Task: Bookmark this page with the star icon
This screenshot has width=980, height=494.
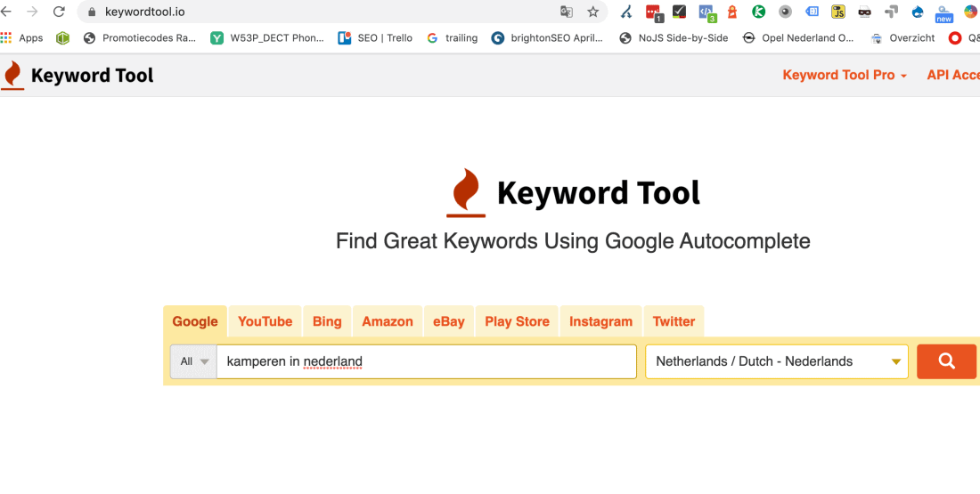Action: pos(592,12)
